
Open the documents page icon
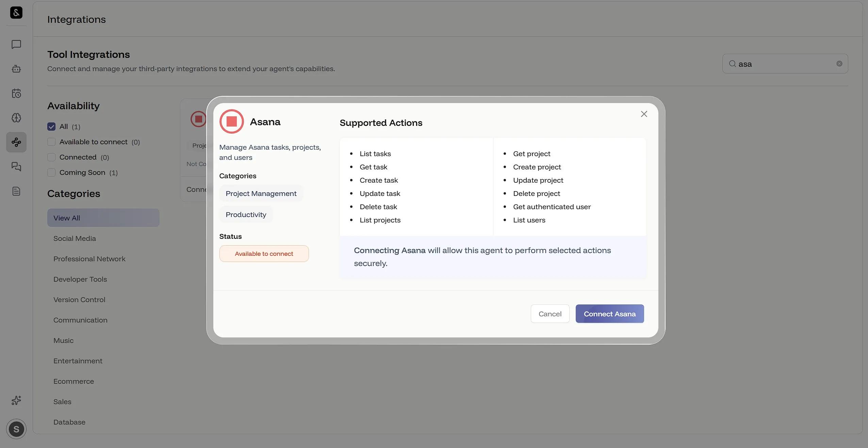[16, 191]
